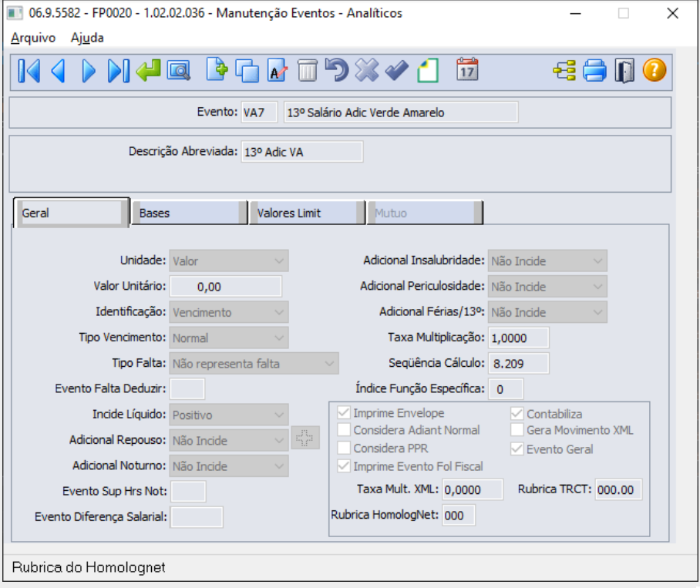Click the Taxa Mult. XML field
Viewport: 700px width, 588px height.
[473, 489]
